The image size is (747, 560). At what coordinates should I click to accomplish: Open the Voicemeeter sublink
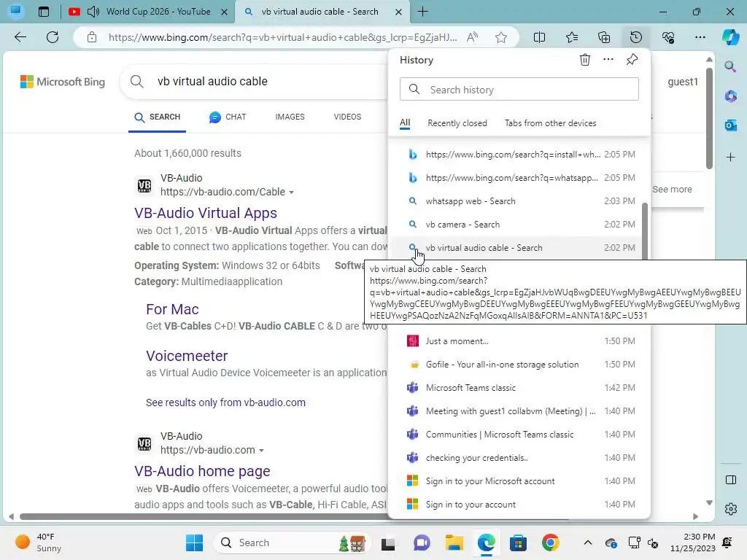(x=187, y=356)
